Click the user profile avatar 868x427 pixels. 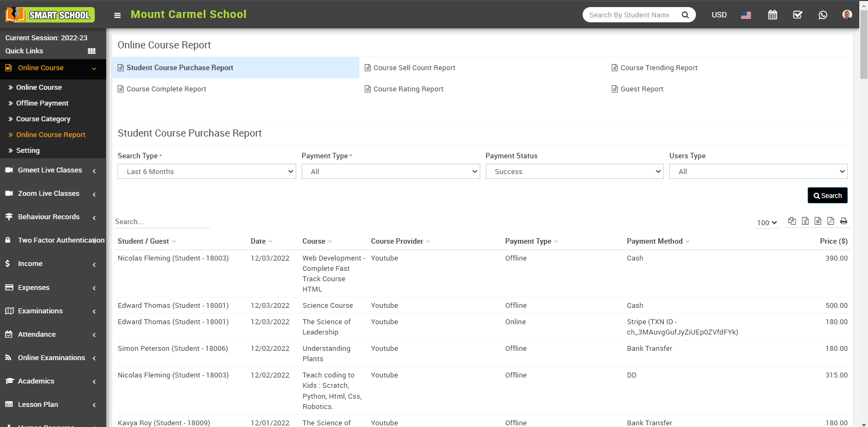[847, 15]
